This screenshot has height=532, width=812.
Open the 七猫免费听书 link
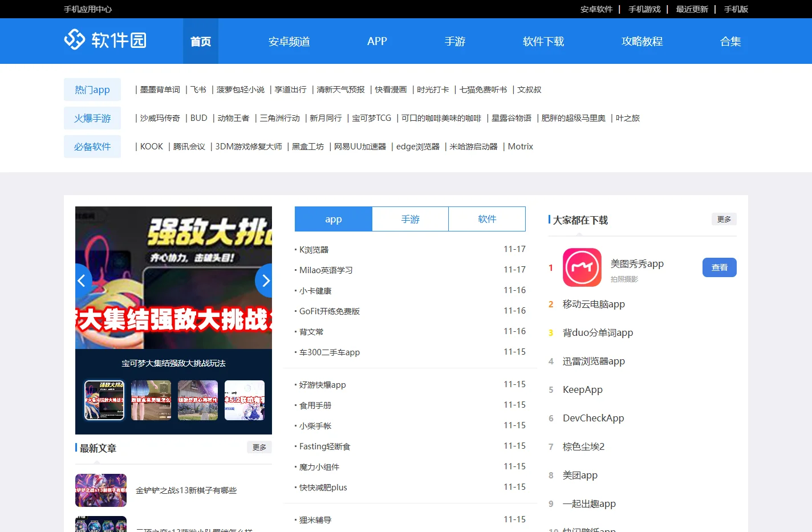click(484, 90)
